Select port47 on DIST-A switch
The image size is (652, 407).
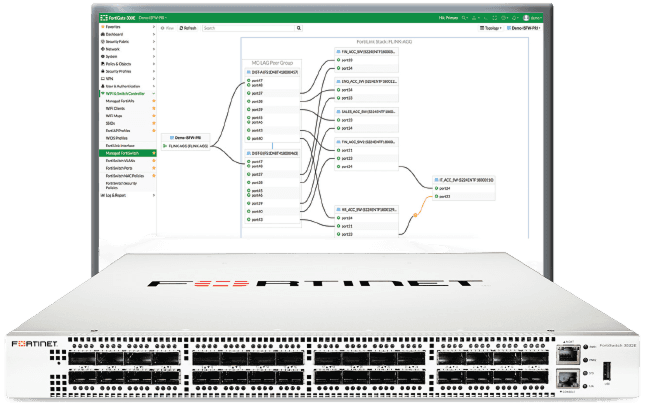[x=257, y=81]
